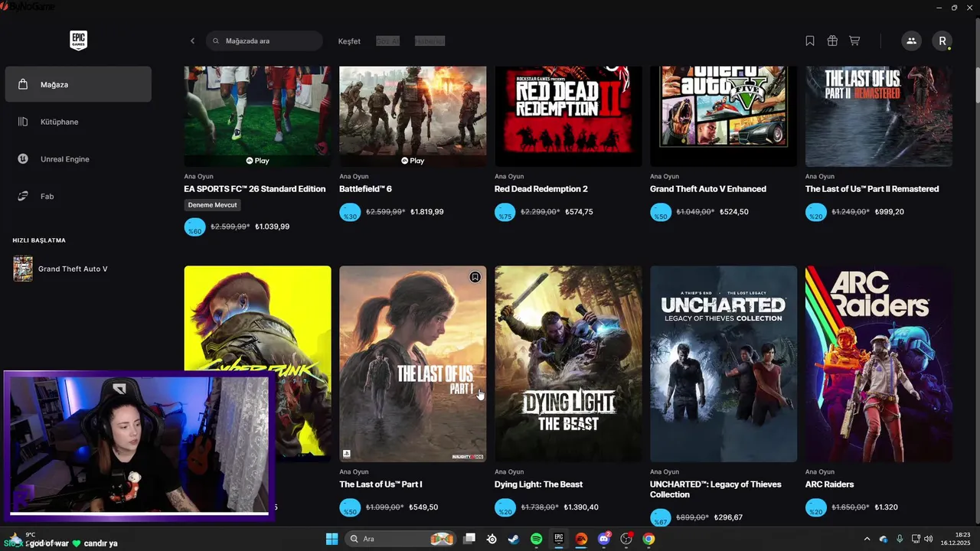Click the ₺524,50 price for GTA V Enhanced

(733, 212)
